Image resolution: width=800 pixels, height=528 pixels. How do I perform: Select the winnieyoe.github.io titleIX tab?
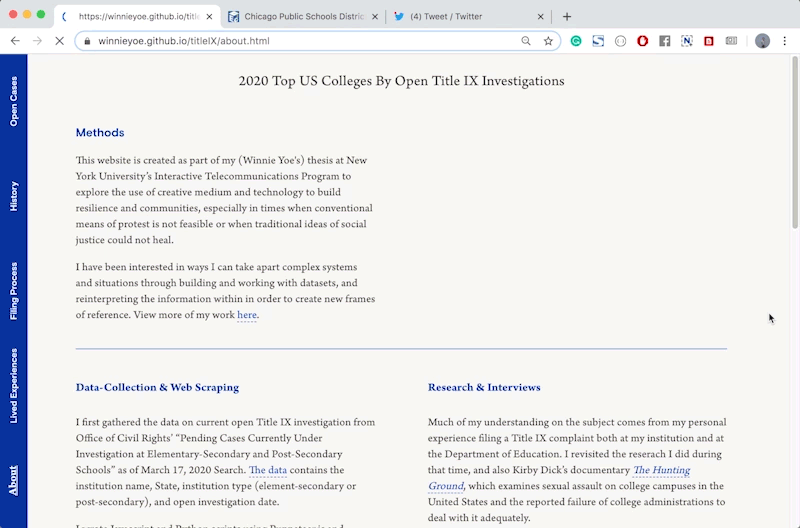(x=137, y=16)
